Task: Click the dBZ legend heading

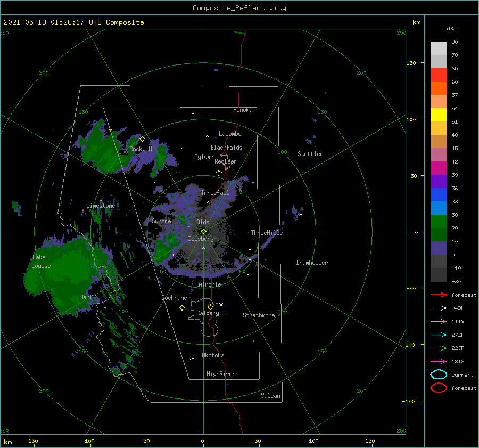Action: click(x=451, y=28)
